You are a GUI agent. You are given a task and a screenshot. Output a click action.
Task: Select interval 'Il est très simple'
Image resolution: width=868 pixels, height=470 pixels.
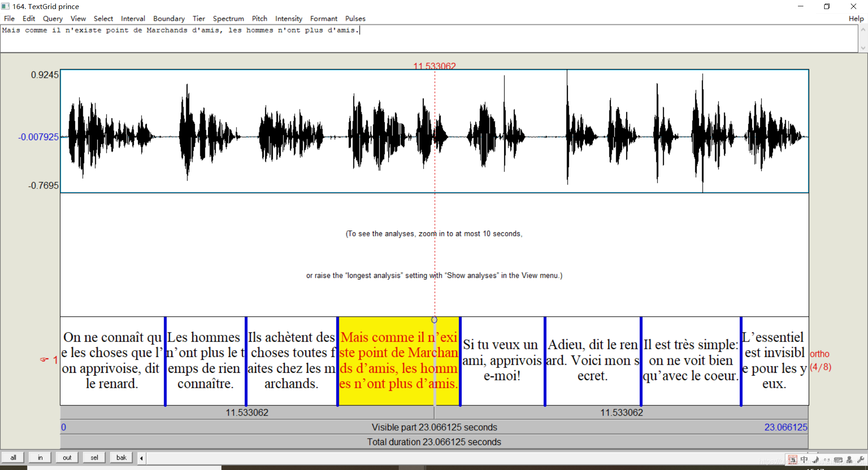691,361
